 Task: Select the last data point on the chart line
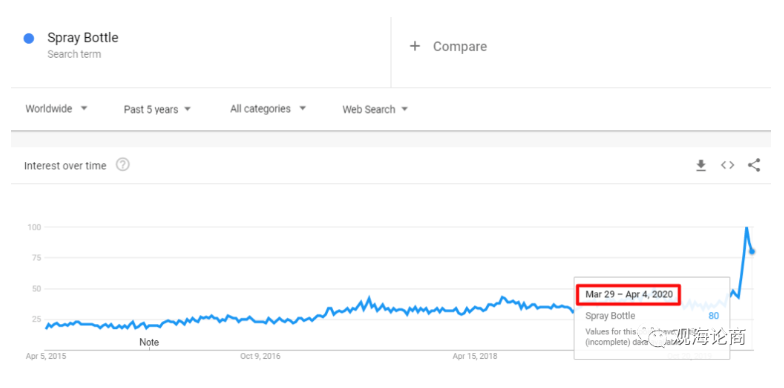(752, 252)
